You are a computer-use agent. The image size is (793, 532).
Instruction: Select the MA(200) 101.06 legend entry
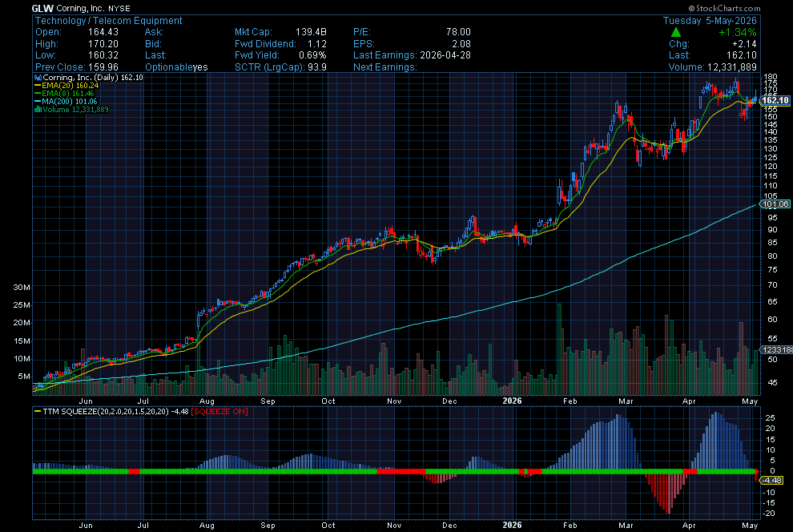point(66,102)
